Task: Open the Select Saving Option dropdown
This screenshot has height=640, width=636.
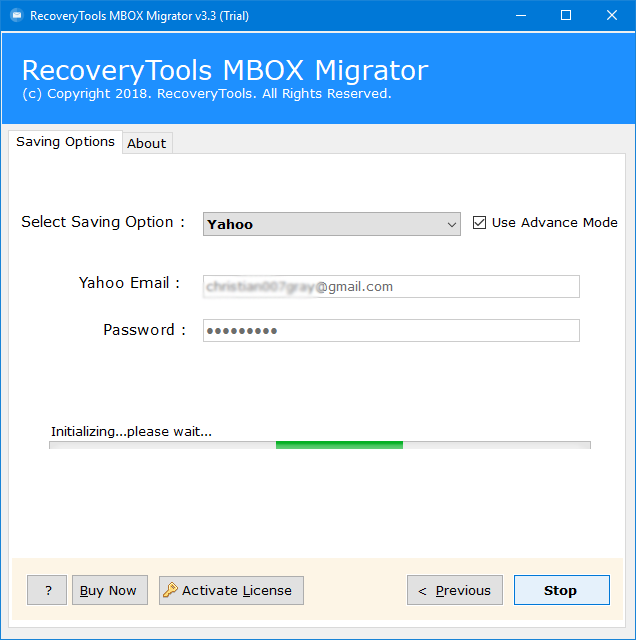Action: click(331, 224)
